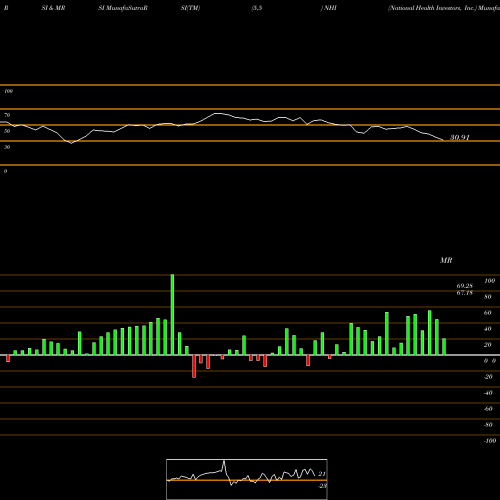Click the RSI 70 level axis label
This screenshot has width=500, height=500.
pos(7,115)
